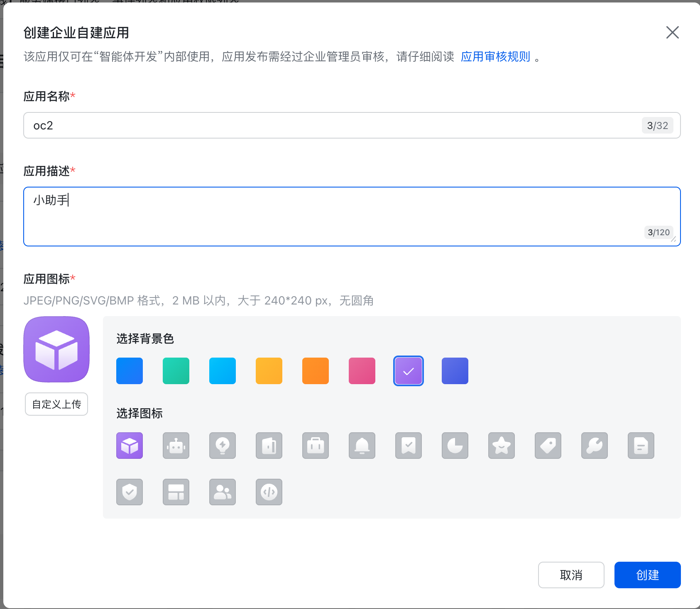Choose the lightbulb app icon
Image resolution: width=700 pixels, height=609 pixels.
pyautogui.click(x=223, y=446)
